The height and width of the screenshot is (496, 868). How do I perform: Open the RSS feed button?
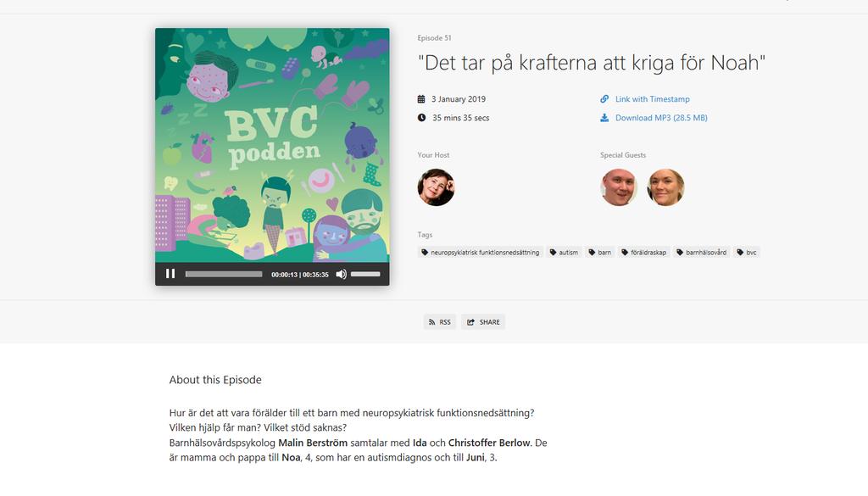coord(440,322)
